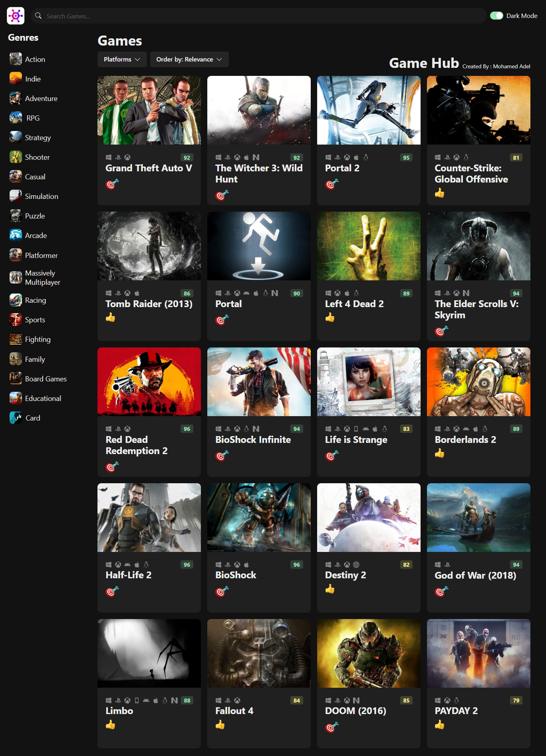
Task: Click thumbs-up emoji on Limbo card
Action: [110, 724]
